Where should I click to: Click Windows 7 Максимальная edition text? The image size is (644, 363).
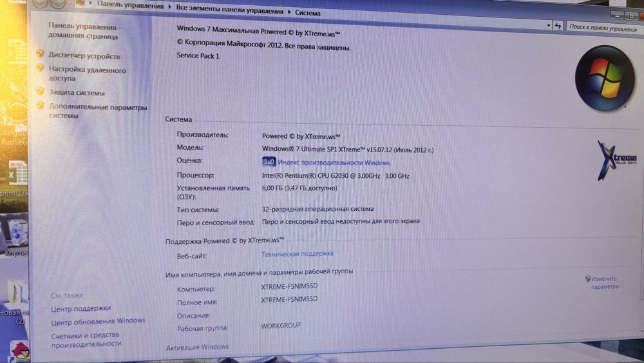(x=258, y=31)
